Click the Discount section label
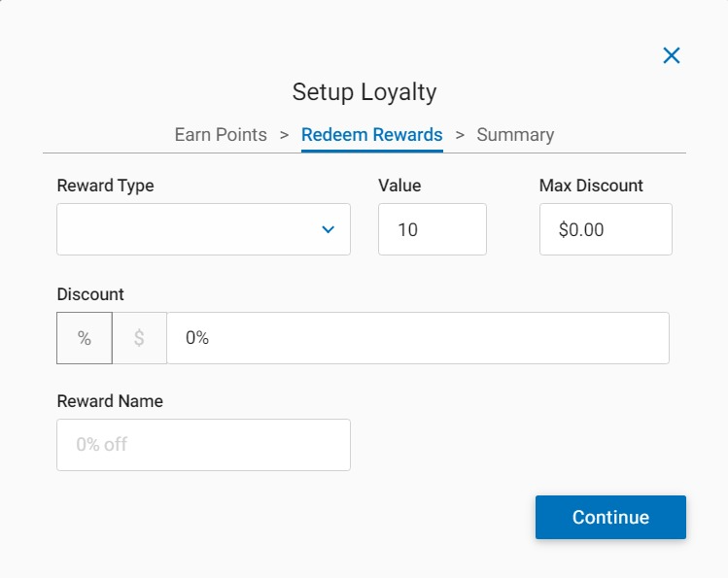This screenshot has height=578, width=728. click(x=90, y=294)
